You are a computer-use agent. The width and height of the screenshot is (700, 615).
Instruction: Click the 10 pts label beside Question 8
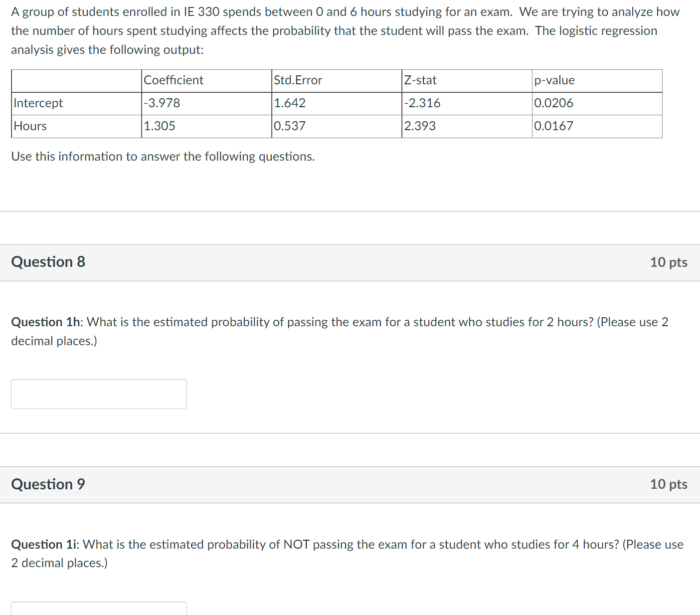point(669,262)
